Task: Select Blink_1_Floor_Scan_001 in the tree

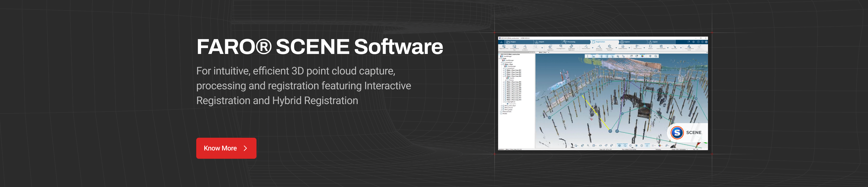Action: (514, 70)
